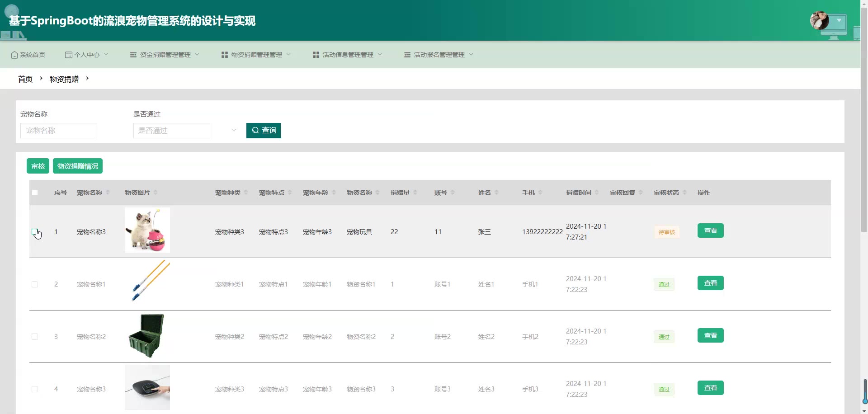
Task: Sort by 手机 column arrows
Action: [x=540, y=193]
